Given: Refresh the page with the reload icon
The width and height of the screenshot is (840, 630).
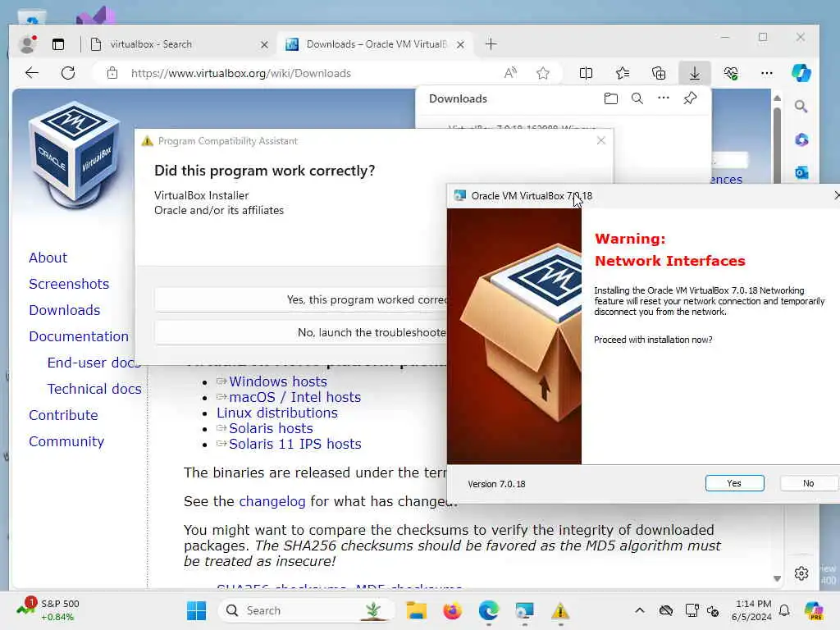Looking at the screenshot, I should point(68,73).
